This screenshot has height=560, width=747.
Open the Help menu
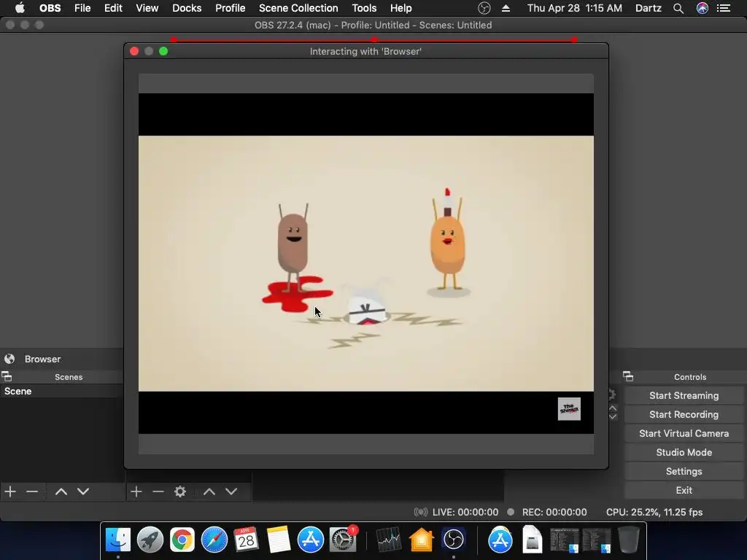pos(400,8)
